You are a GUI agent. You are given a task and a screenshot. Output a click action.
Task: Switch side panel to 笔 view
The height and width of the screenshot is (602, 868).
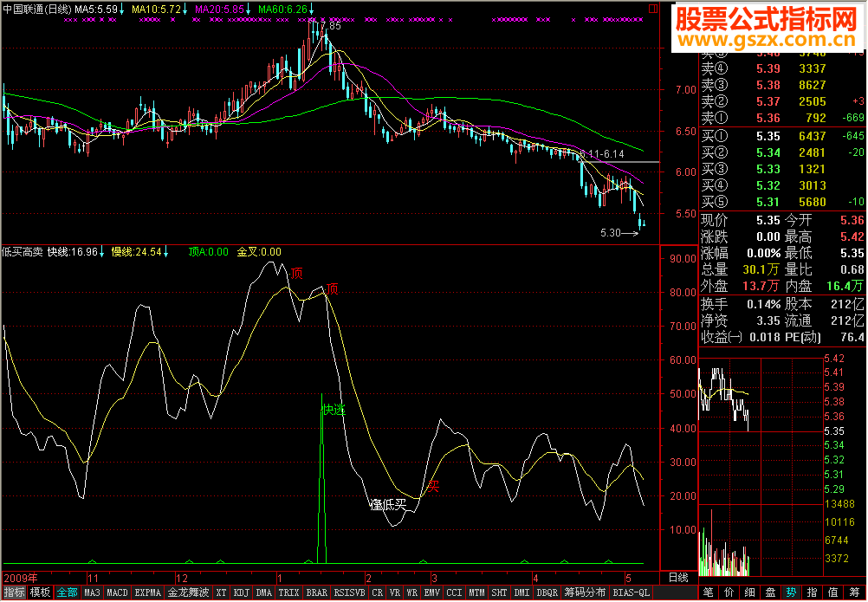pos(709,592)
